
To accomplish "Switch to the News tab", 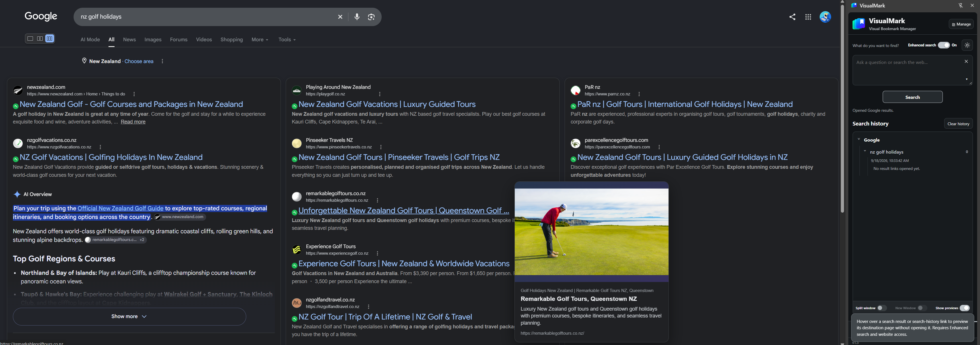I will (x=129, y=40).
